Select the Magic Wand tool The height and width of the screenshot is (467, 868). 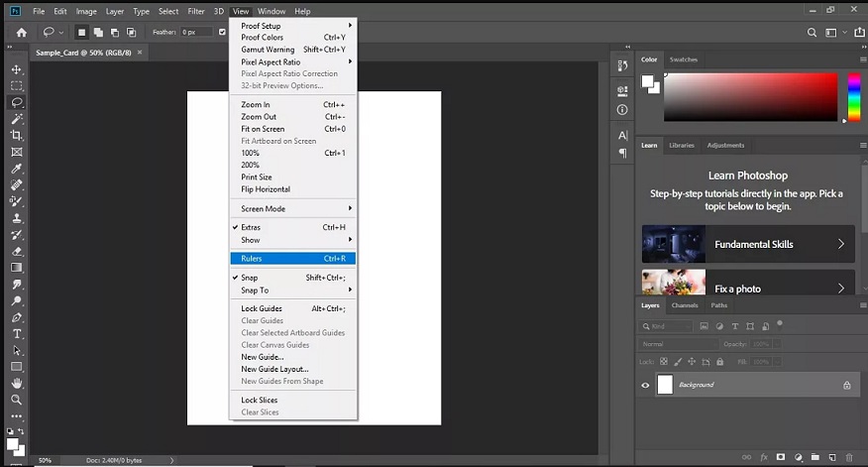pyautogui.click(x=17, y=119)
